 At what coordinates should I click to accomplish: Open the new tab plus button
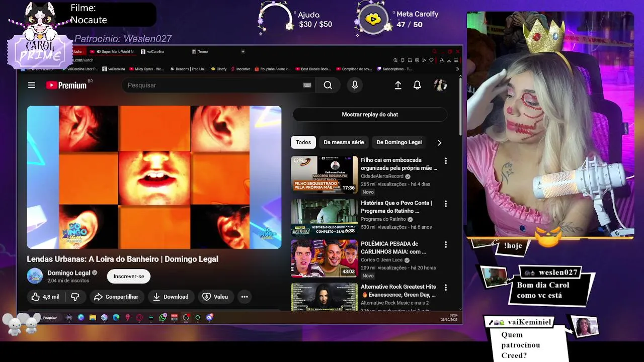coord(243,51)
